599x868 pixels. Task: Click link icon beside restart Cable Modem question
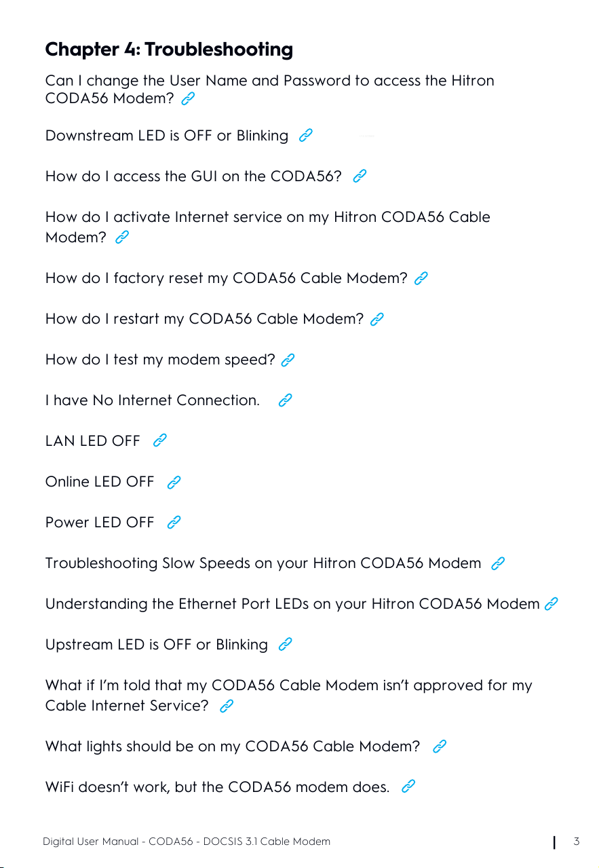click(x=378, y=319)
